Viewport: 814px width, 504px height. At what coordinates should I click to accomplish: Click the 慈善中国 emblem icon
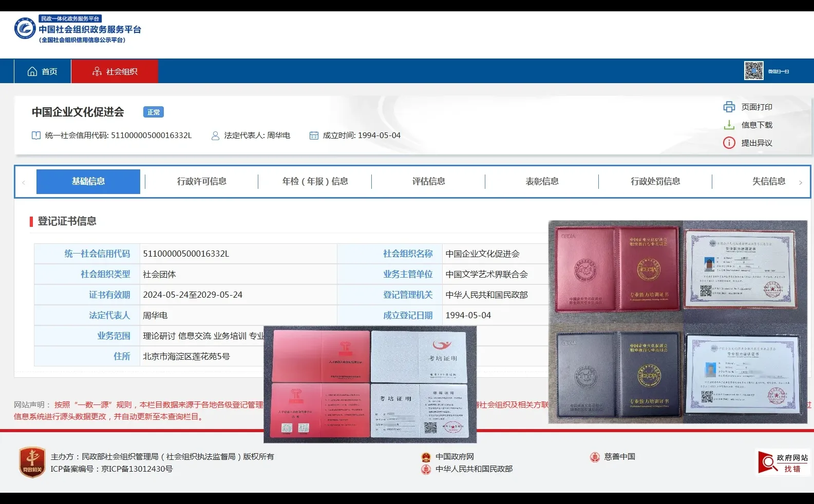click(x=595, y=457)
